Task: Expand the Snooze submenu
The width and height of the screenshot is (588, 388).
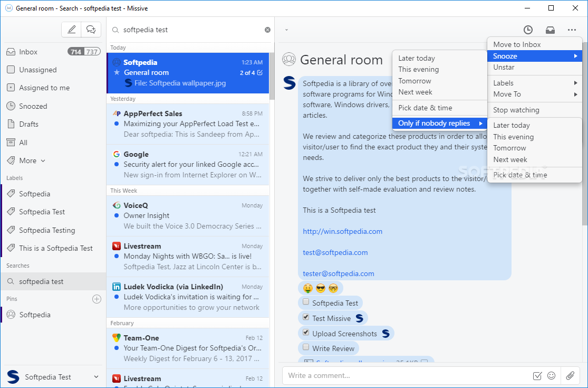Action: [x=535, y=56]
